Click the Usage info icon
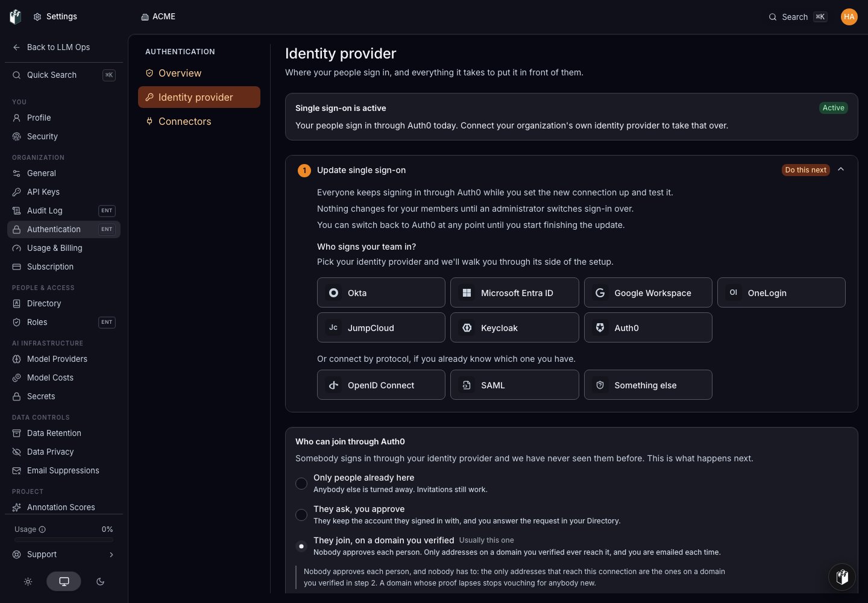This screenshot has height=603, width=868. [42, 529]
